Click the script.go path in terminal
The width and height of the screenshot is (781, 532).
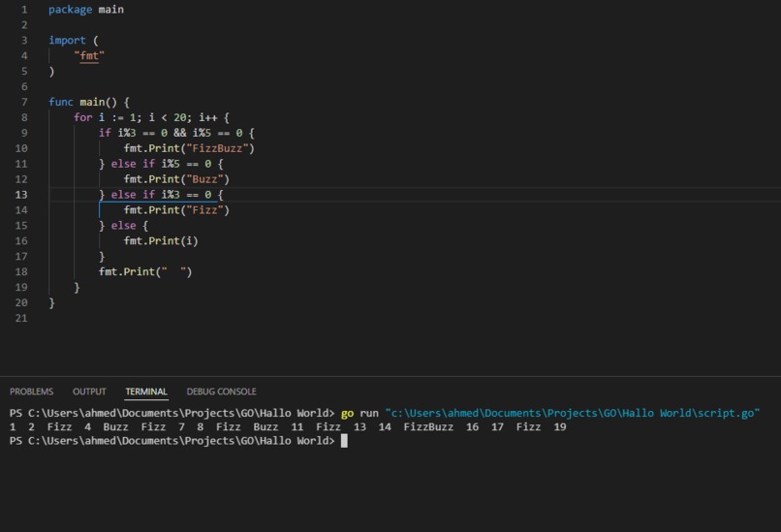[x=573, y=414]
